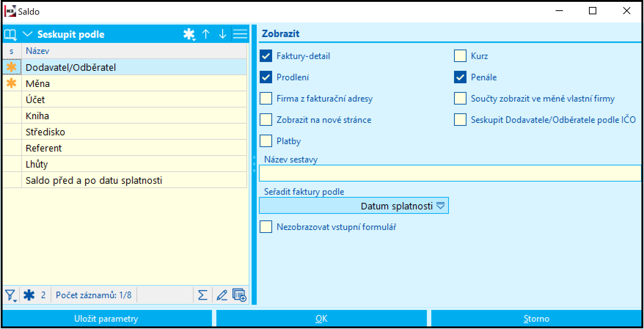This screenshot has width=644, height=329.
Task: Minimize the Saldo window
Action: pos(559,11)
